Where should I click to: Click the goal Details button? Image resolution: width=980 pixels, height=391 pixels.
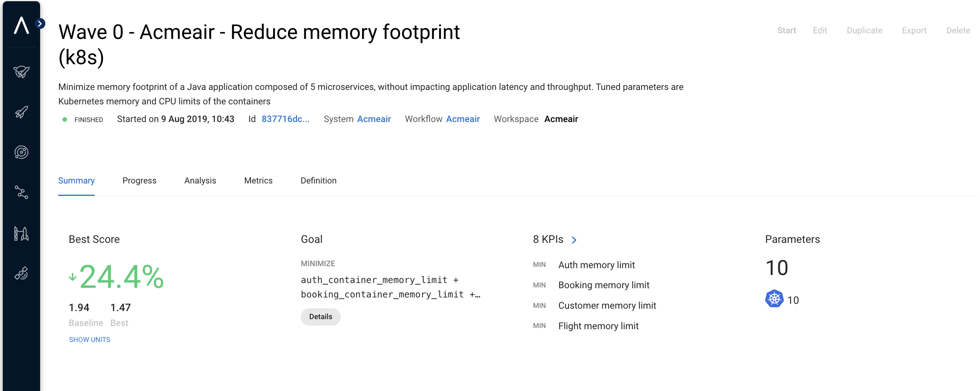(x=320, y=317)
